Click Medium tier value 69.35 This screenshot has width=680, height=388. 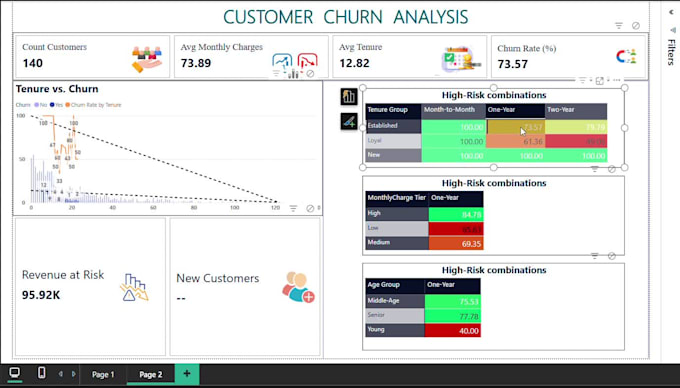pyautogui.click(x=456, y=243)
